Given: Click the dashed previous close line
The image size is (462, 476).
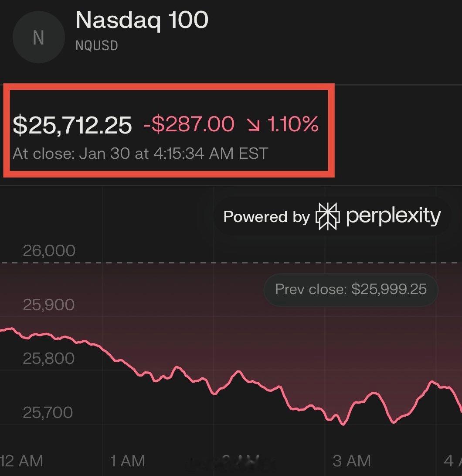Looking at the screenshot, I should coord(174,263).
